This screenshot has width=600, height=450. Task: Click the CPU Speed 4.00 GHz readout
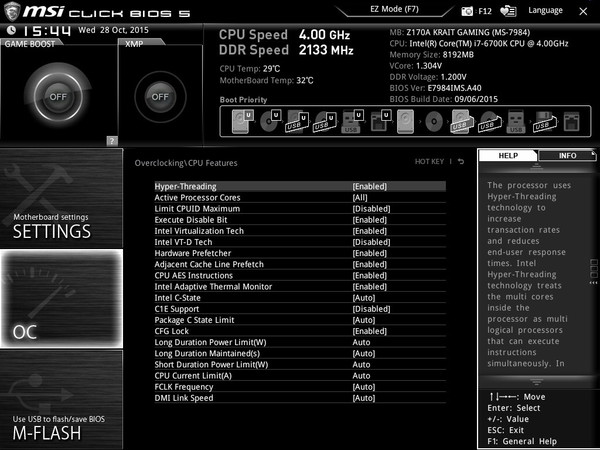pyautogui.click(x=284, y=35)
